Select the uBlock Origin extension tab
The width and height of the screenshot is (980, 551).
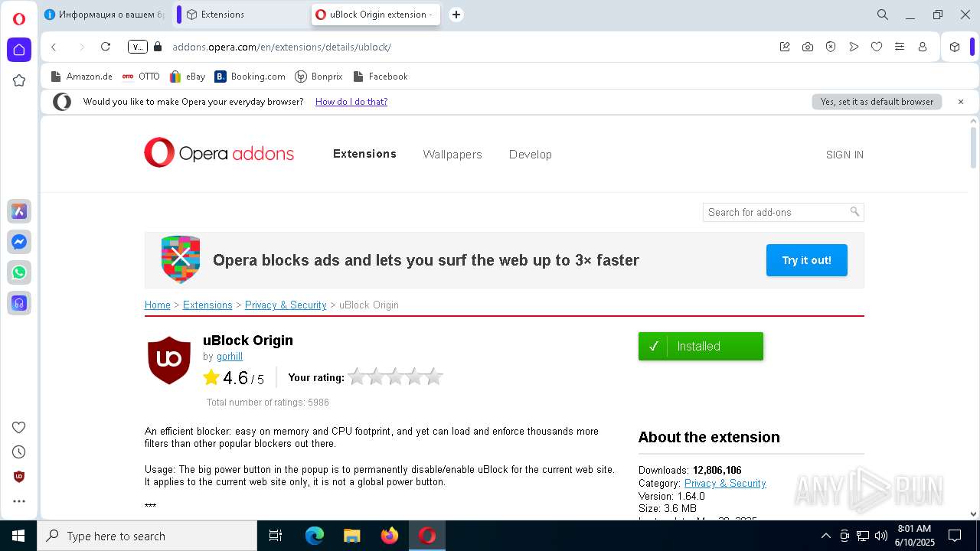click(x=375, y=15)
